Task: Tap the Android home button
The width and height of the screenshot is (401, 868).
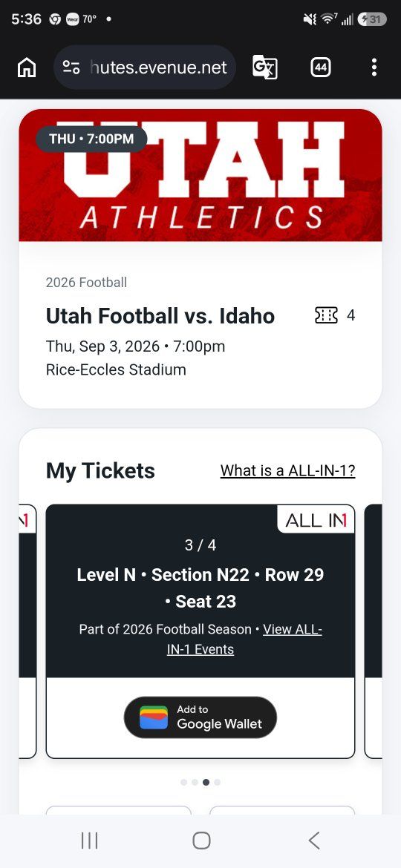Action: click(201, 841)
